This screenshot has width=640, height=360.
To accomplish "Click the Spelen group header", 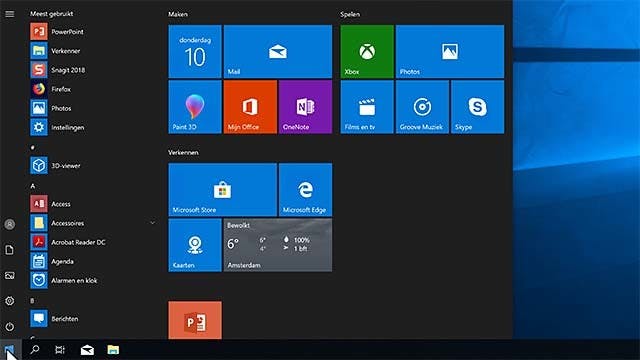I will [x=350, y=14].
